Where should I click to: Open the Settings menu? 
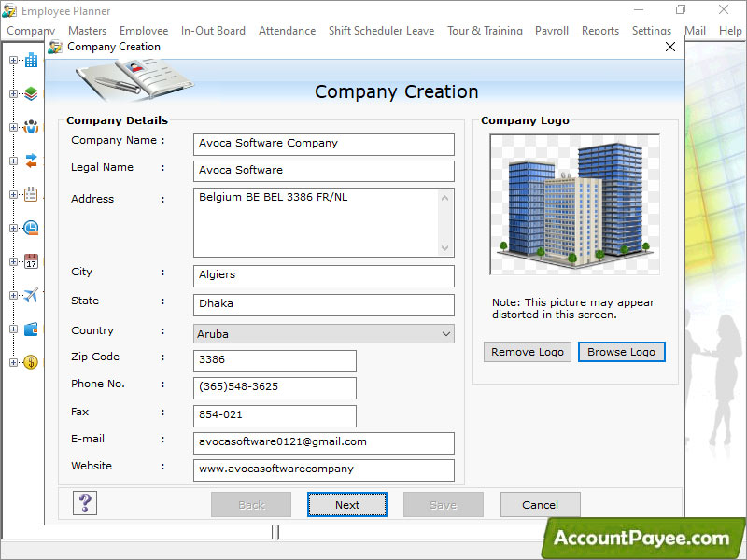651,31
